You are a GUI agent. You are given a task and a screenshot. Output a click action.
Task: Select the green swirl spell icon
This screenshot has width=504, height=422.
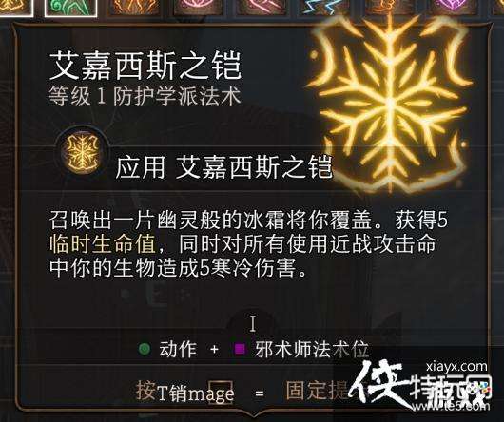tap(70, 8)
